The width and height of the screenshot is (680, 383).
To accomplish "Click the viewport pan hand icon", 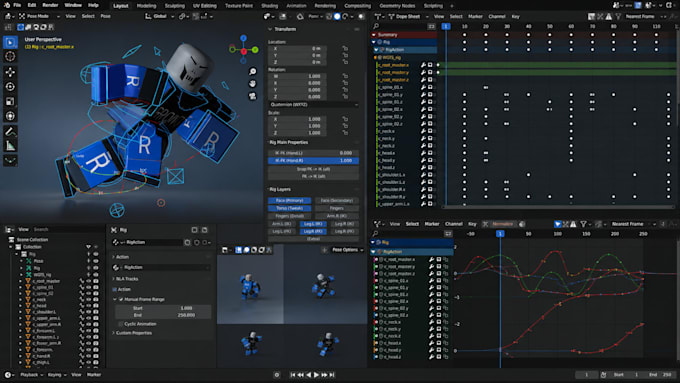I will pos(252,84).
